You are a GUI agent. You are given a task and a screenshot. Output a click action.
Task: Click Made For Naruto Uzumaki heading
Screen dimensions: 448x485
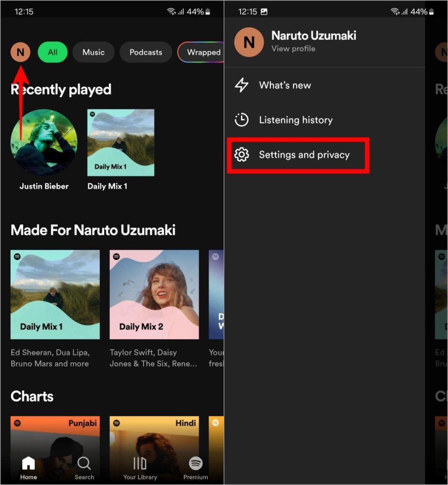pos(93,230)
